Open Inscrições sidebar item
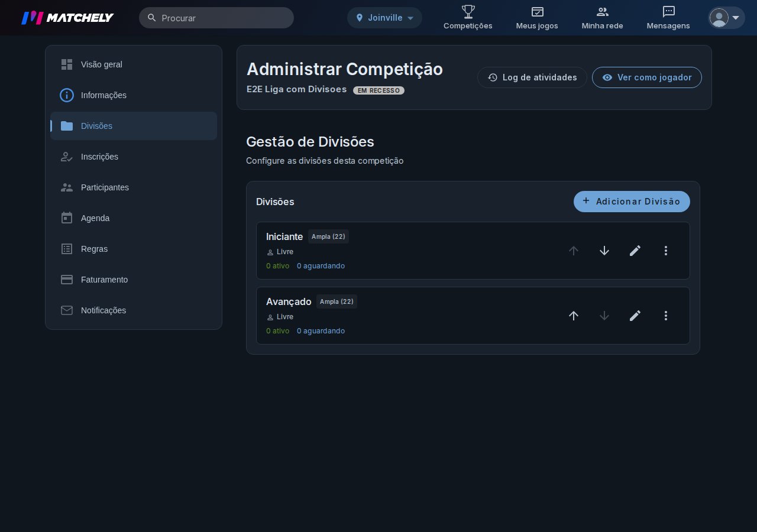Viewport: 757px width, 532px height. coord(134,157)
